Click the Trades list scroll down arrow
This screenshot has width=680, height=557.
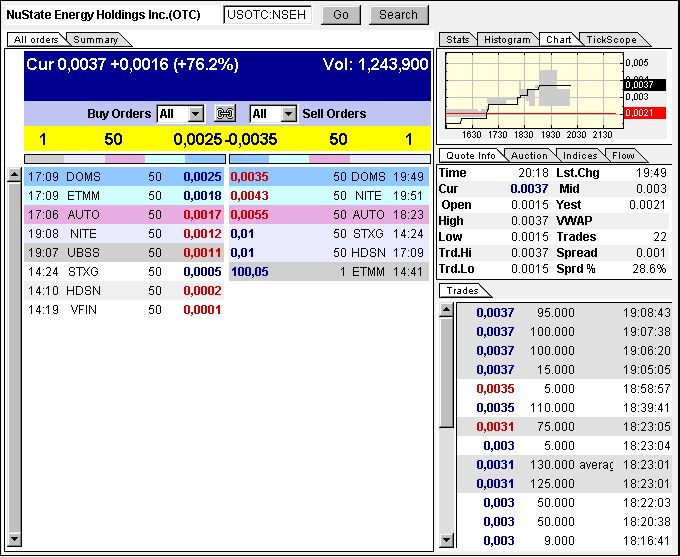click(446, 541)
